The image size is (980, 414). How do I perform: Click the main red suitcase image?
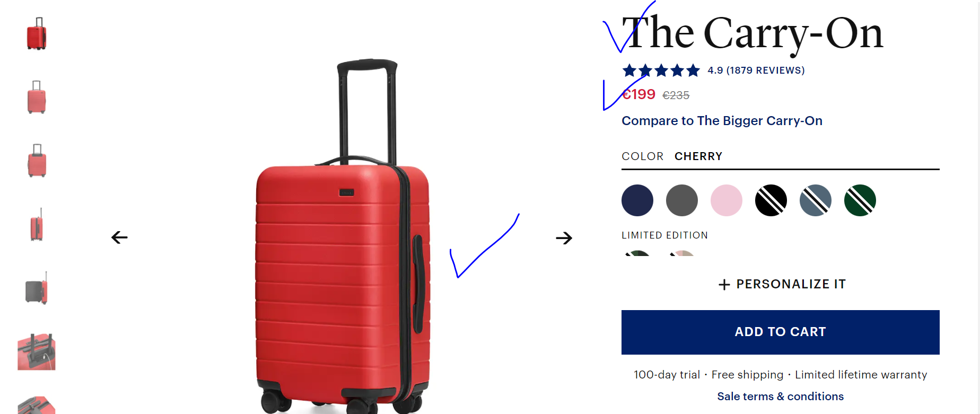[x=343, y=236]
